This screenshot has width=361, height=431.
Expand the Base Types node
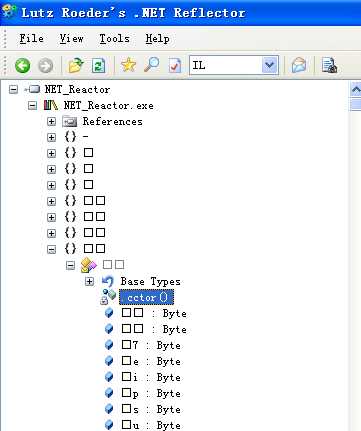(x=89, y=281)
